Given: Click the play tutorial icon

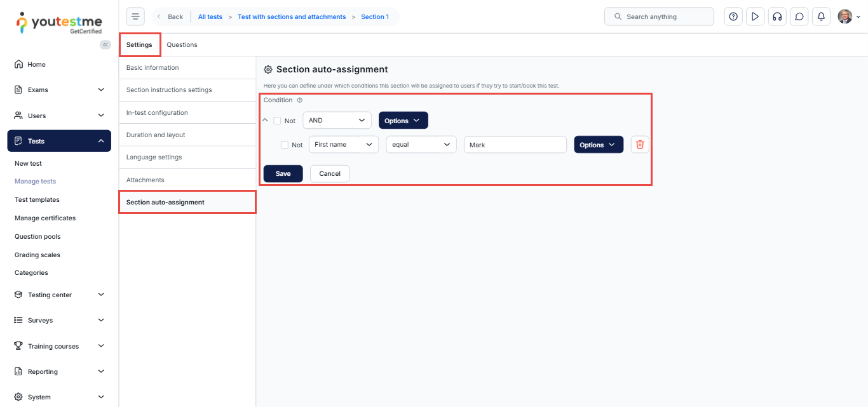Looking at the screenshot, I should (755, 17).
